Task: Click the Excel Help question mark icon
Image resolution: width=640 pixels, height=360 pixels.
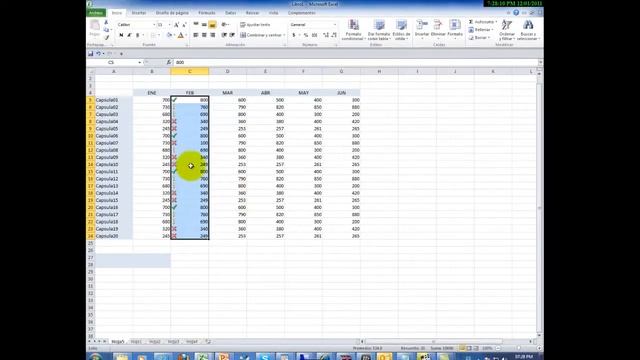Action: (516, 13)
